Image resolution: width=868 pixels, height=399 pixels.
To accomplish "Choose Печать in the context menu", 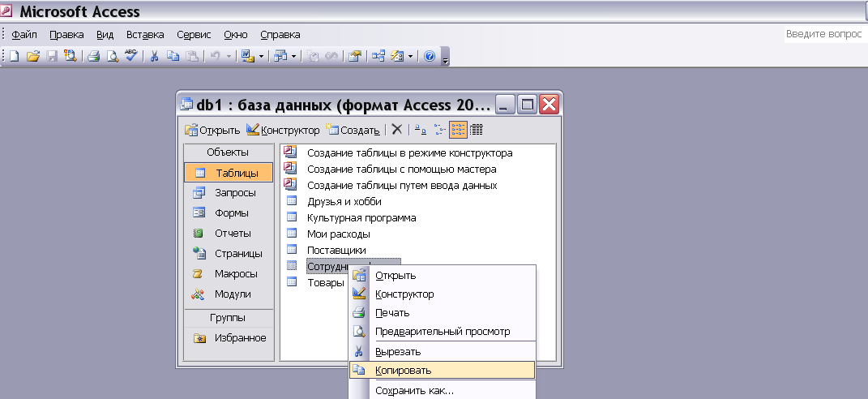I will (x=443, y=313).
